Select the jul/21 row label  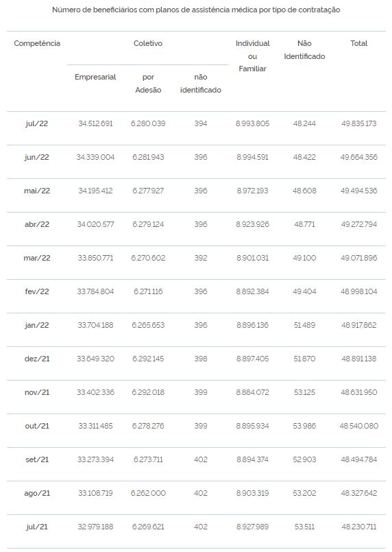click(x=36, y=527)
